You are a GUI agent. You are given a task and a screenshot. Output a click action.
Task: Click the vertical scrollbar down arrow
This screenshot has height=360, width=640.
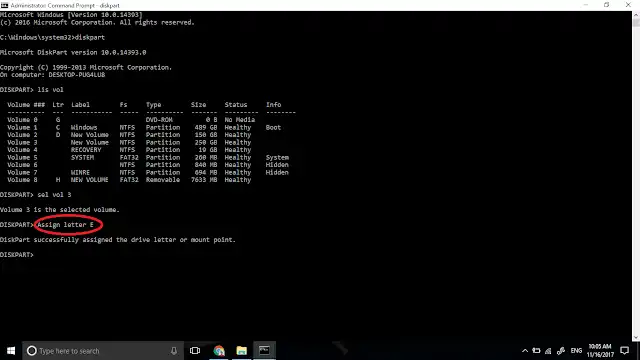636,338
